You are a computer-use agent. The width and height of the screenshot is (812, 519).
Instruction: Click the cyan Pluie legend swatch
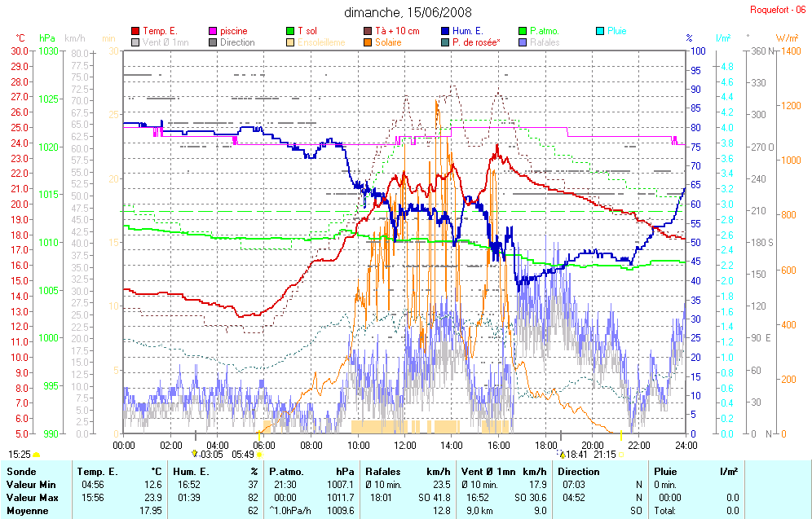[x=600, y=31]
